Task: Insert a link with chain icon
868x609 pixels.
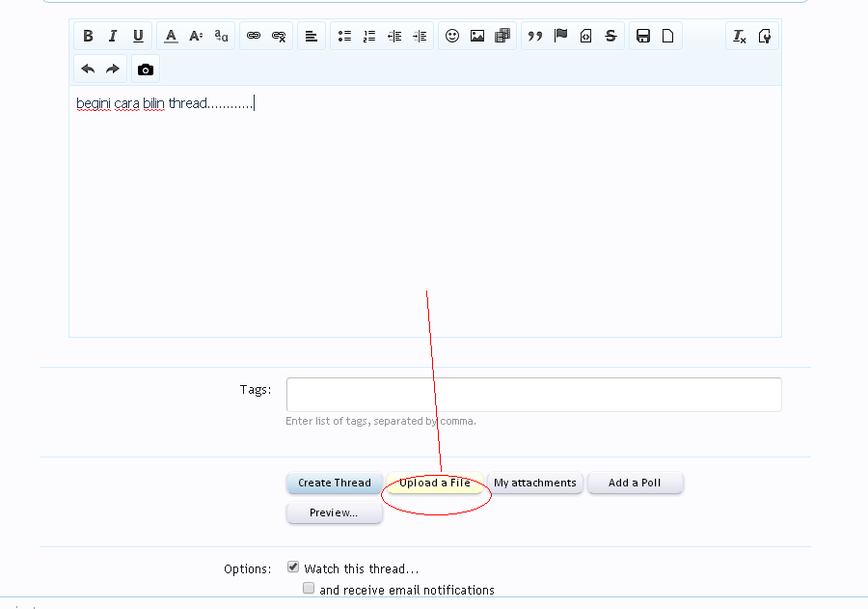Action: pyautogui.click(x=254, y=36)
